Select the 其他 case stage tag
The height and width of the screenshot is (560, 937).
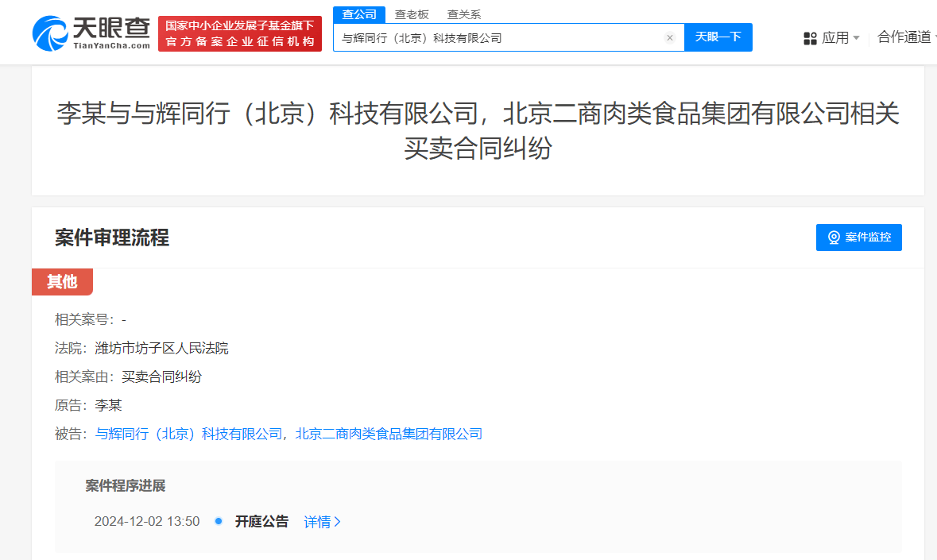click(62, 282)
